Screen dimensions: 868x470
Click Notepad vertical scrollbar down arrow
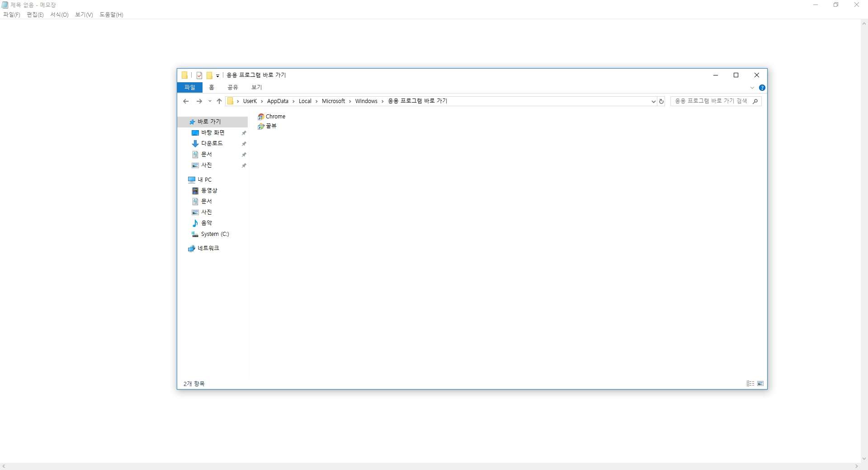tap(864, 459)
